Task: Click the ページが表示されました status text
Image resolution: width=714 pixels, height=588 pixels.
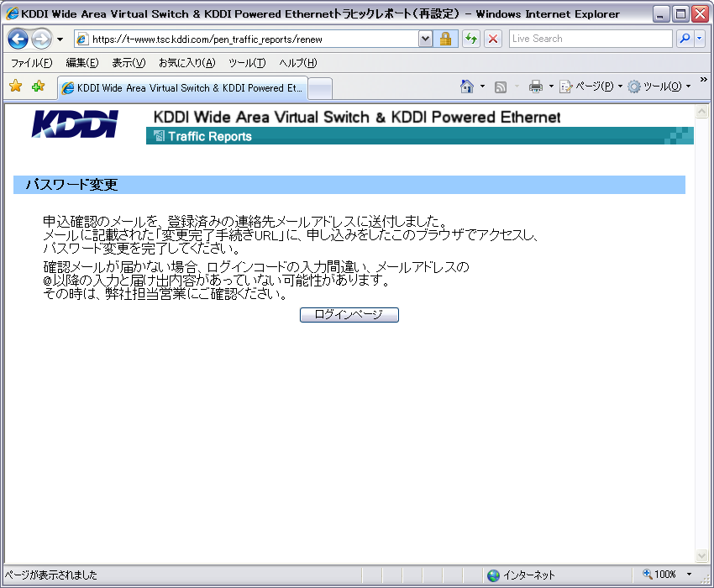Action: [x=51, y=575]
